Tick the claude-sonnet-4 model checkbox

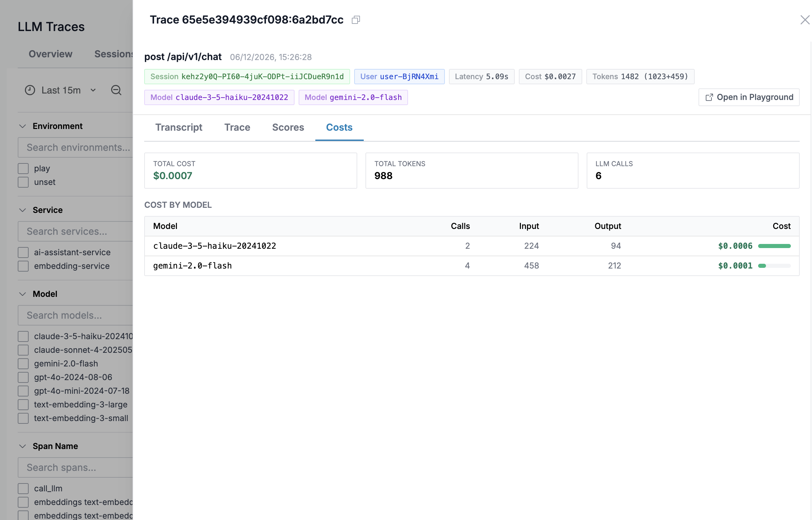click(23, 350)
